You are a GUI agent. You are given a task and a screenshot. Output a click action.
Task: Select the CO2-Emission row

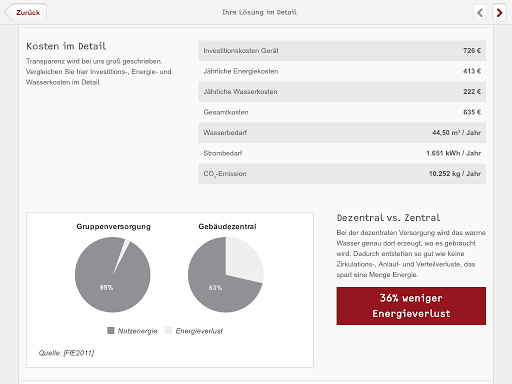(342, 174)
